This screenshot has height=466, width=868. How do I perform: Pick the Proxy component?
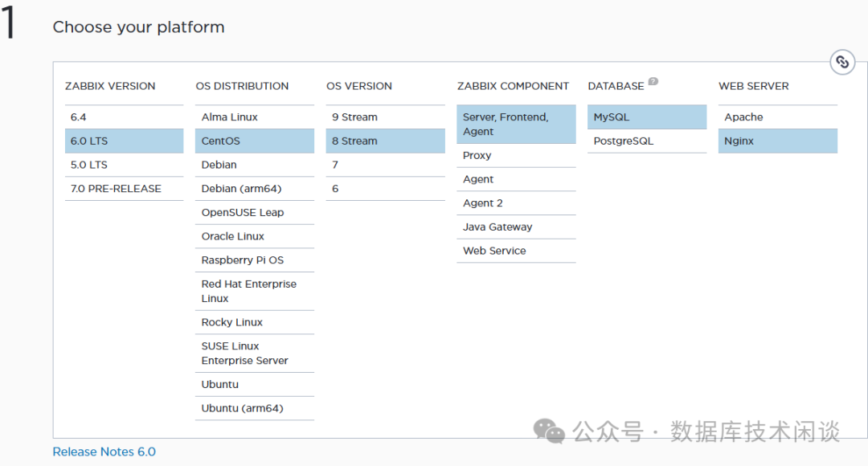tap(516, 156)
